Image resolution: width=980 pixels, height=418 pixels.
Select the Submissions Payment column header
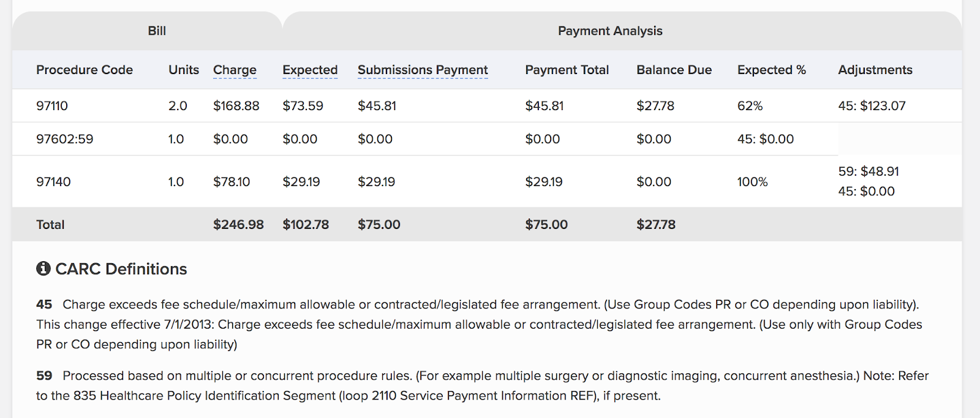click(x=423, y=70)
